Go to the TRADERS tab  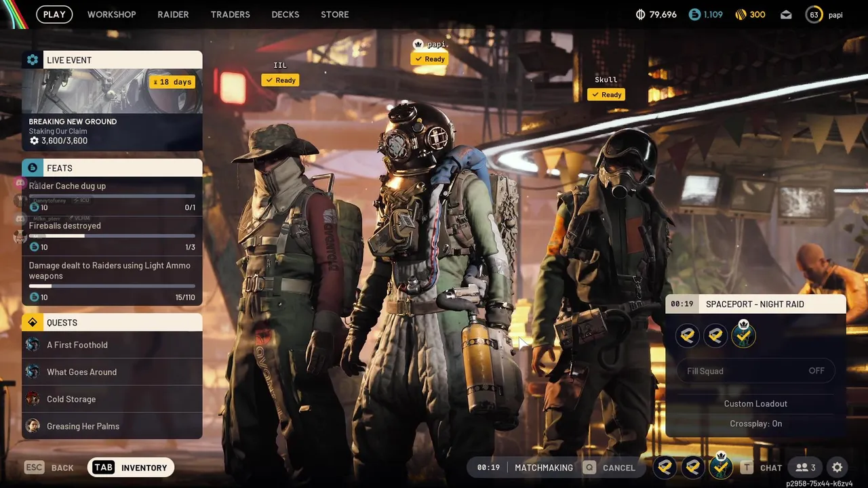pos(230,14)
